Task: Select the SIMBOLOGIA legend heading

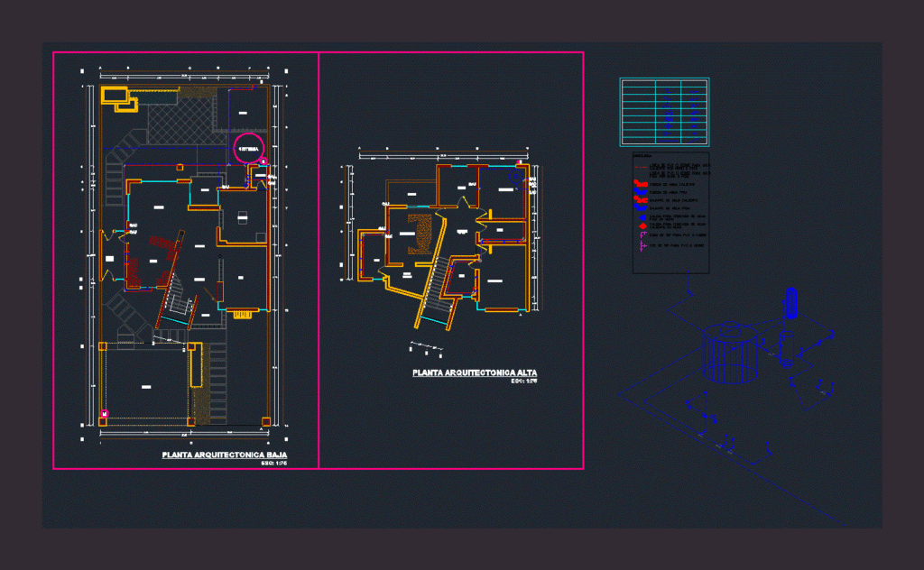Action: pos(642,156)
